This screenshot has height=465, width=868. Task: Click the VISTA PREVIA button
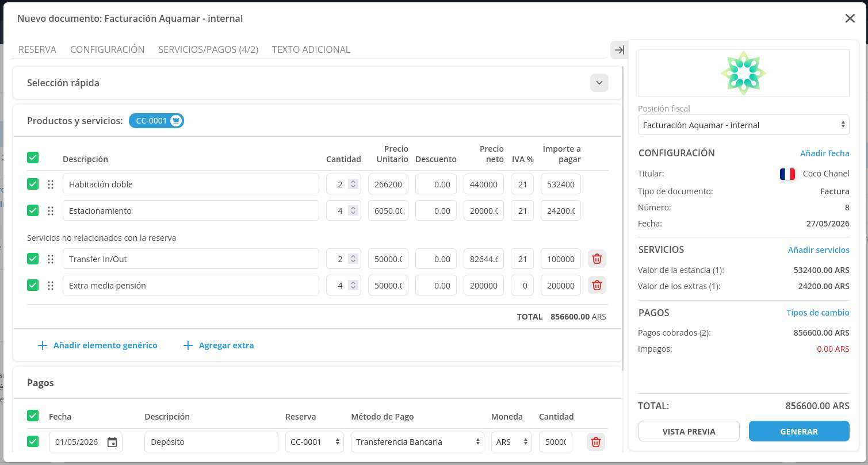(689, 431)
